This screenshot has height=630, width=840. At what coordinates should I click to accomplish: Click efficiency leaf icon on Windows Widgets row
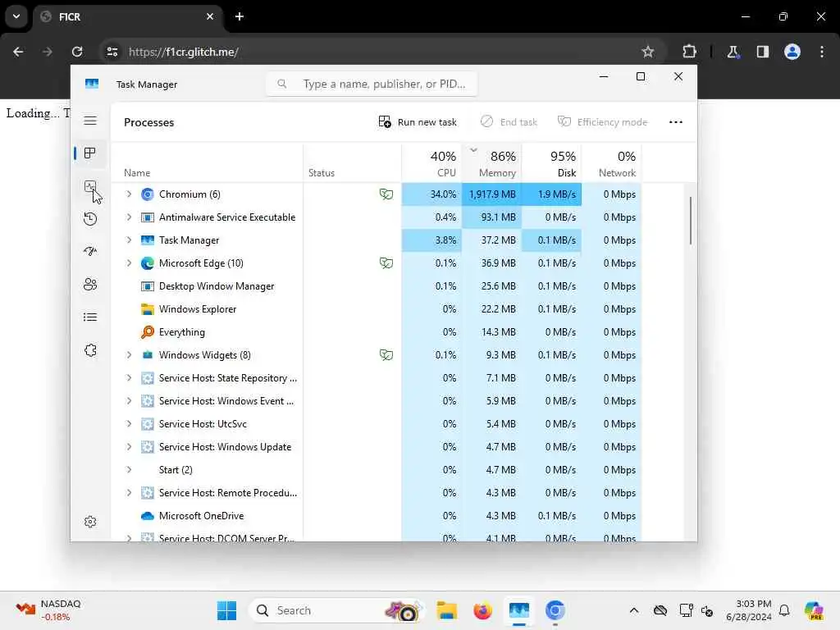click(x=386, y=354)
